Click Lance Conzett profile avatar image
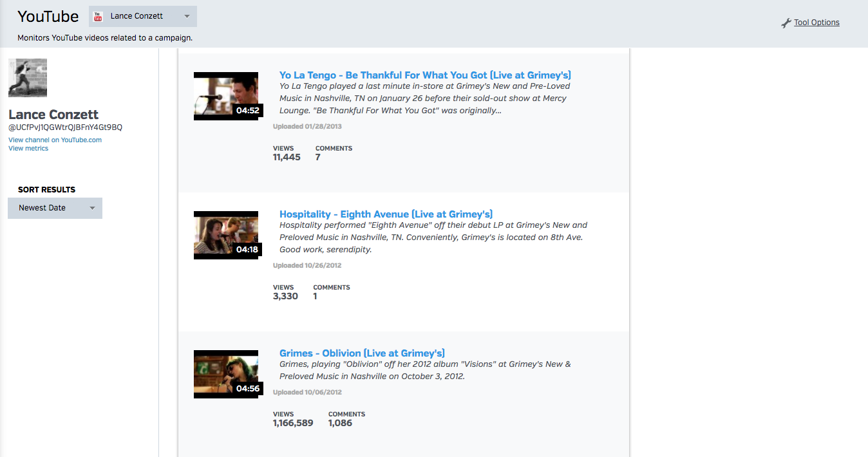Screen dimensions: 868x457 (x=28, y=78)
